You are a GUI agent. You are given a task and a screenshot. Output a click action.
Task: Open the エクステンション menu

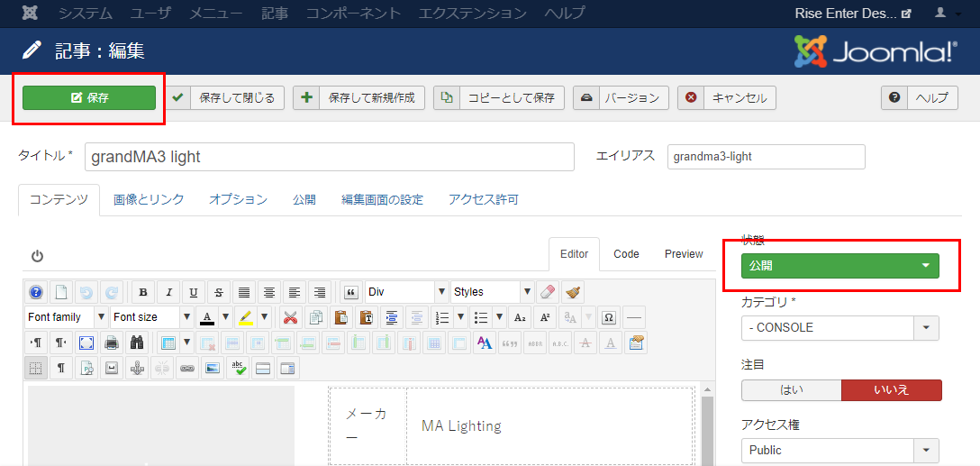point(473,14)
